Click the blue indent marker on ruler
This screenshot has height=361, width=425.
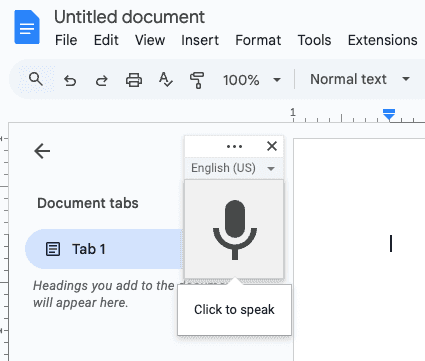point(389,115)
